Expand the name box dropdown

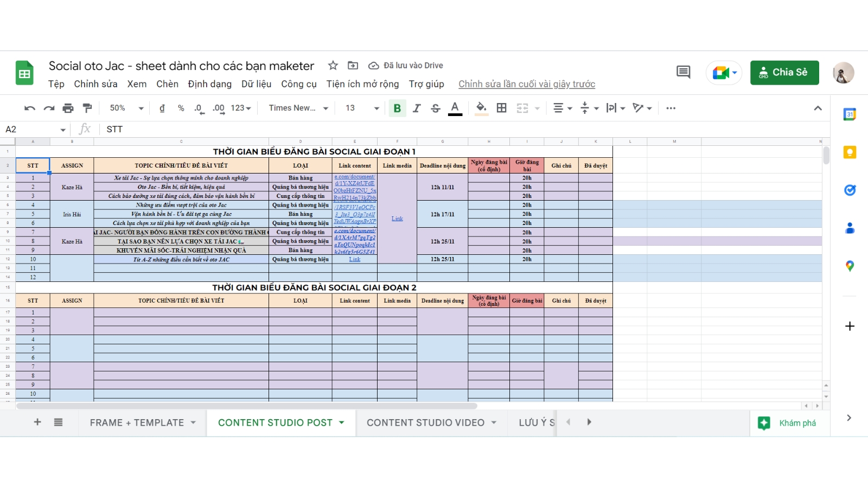[63, 130]
